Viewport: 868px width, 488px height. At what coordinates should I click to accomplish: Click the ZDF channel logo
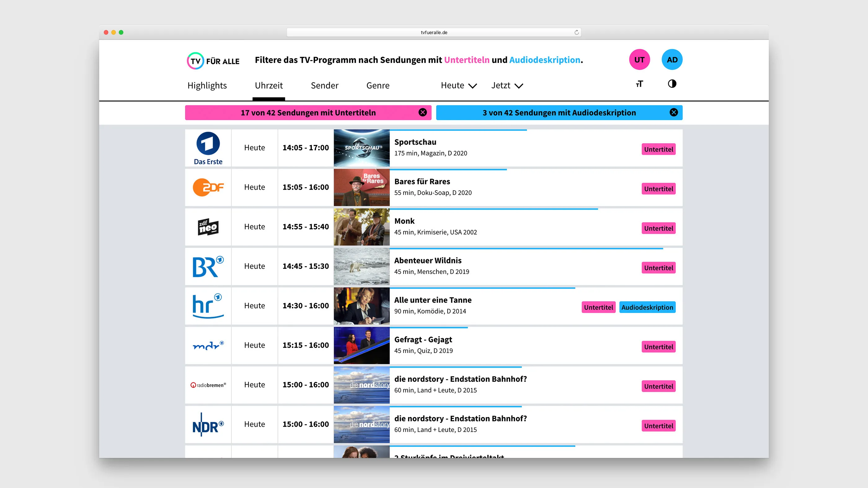pos(208,187)
